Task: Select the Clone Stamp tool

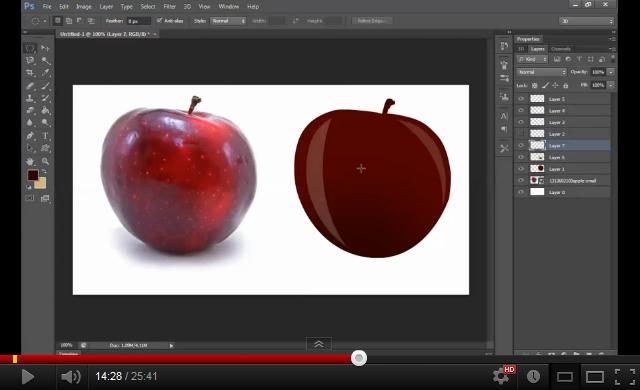Action: [x=30, y=98]
